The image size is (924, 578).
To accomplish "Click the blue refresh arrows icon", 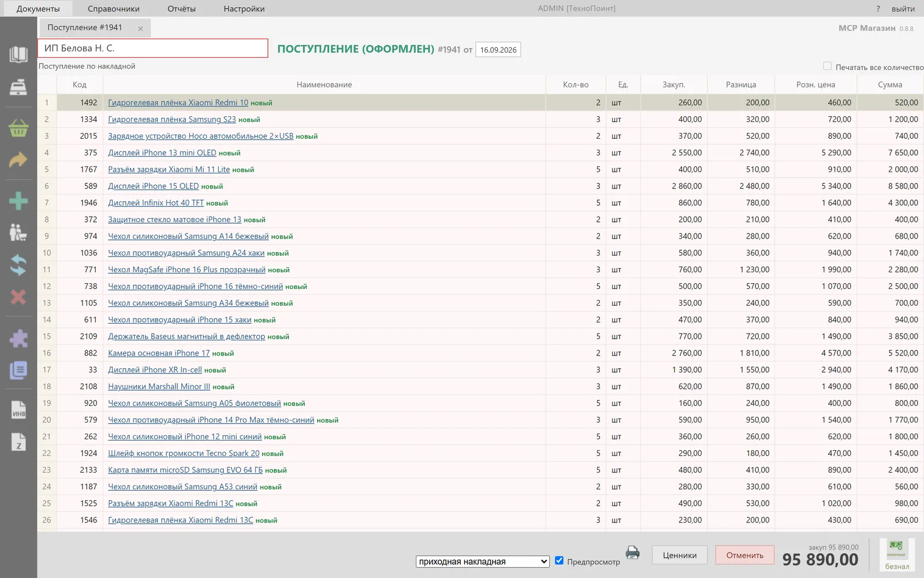I will point(18,265).
